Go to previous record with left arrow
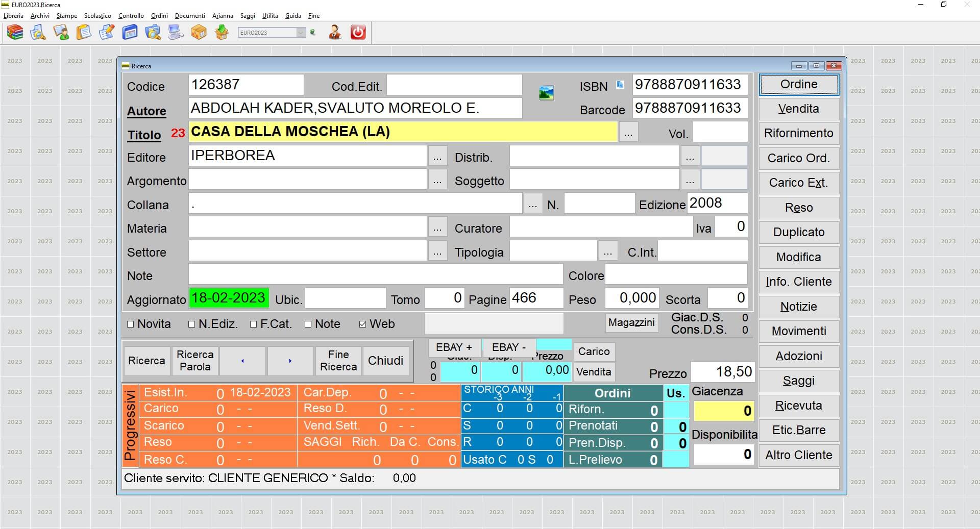Screen dimensions: 980x529 click(x=242, y=361)
